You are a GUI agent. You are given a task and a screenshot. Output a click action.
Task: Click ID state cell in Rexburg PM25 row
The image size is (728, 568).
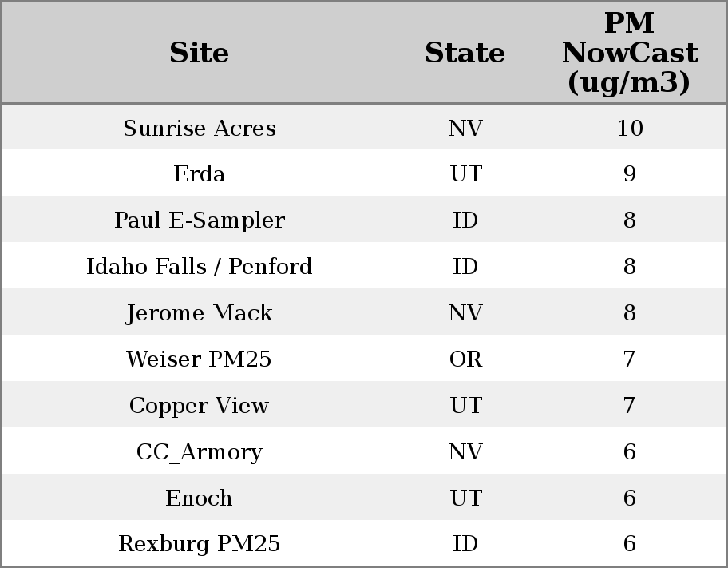(x=465, y=544)
